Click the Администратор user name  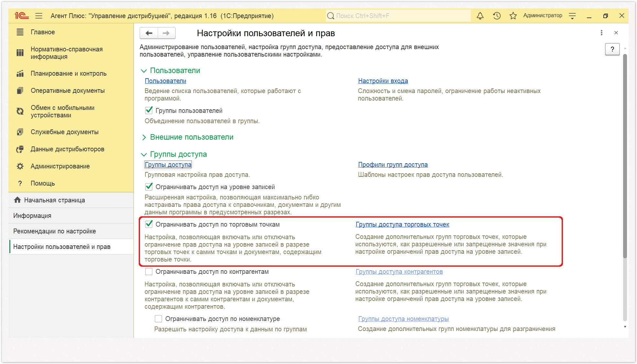(x=543, y=16)
